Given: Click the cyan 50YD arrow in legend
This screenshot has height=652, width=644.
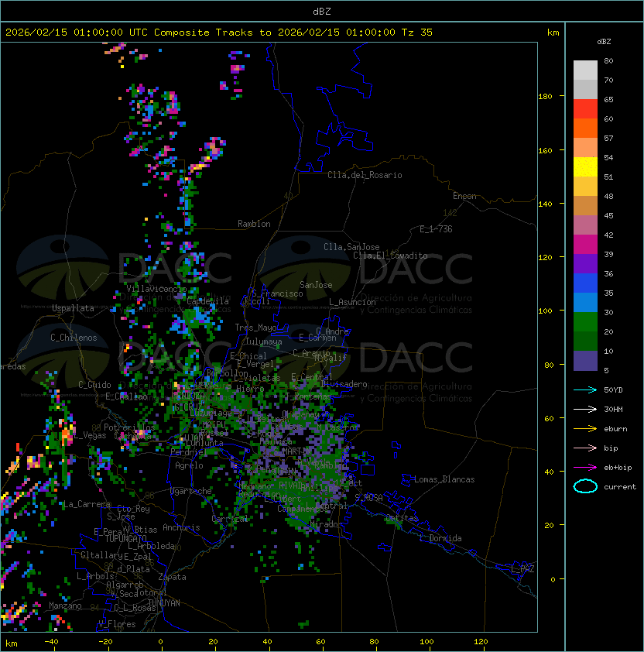Looking at the screenshot, I should point(585,390).
